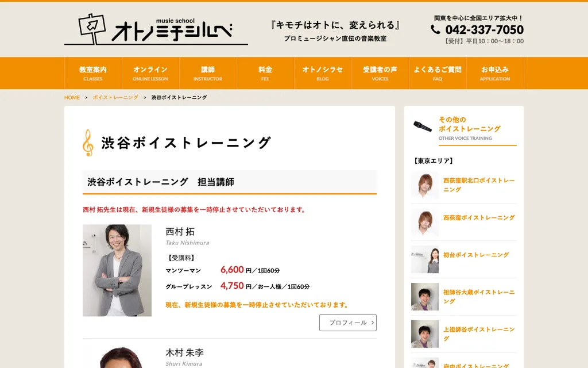The width and height of the screenshot is (588, 368).
Task: Click the thumbnail next to 西荻窪ボイストレーニング
Action: click(x=425, y=222)
